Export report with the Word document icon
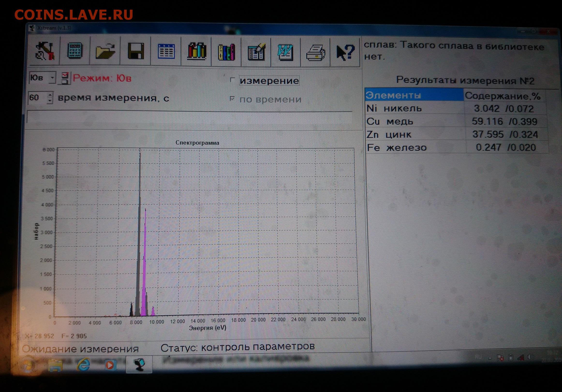Image resolution: width=562 pixels, height=392 pixels. [285, 52]
